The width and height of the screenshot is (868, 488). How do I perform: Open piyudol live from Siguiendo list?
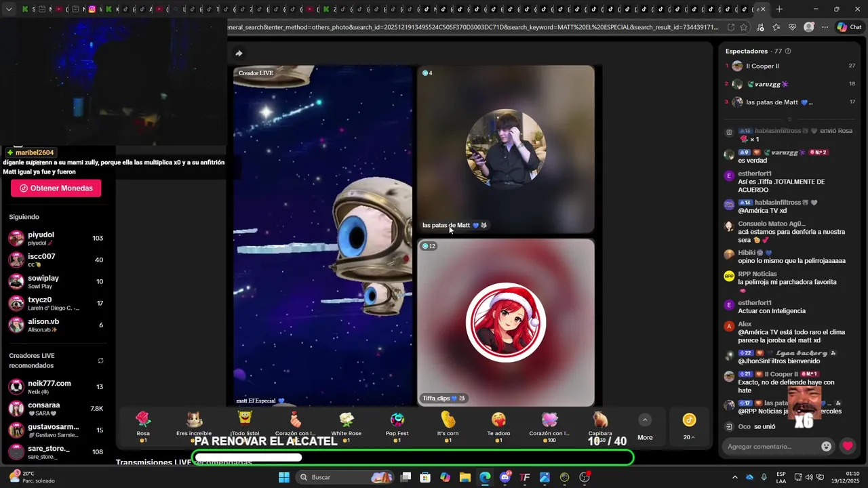[x=56, y=238]
